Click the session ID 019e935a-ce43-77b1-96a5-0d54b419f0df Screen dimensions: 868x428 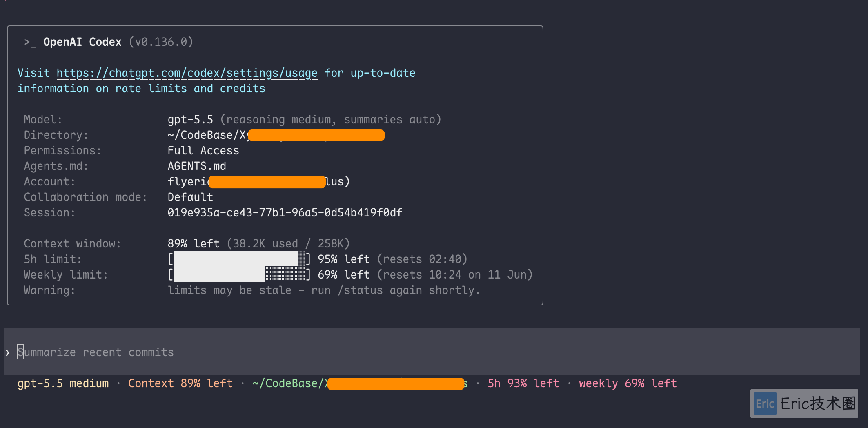point(285,213)
